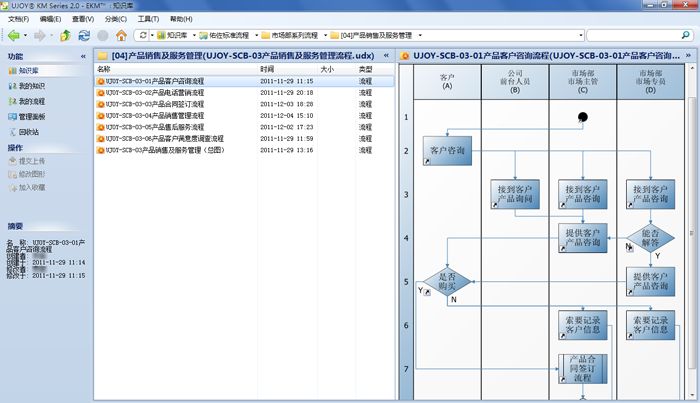
Task: Open the 编辑(E) menu
Action: tap(50, 19)
